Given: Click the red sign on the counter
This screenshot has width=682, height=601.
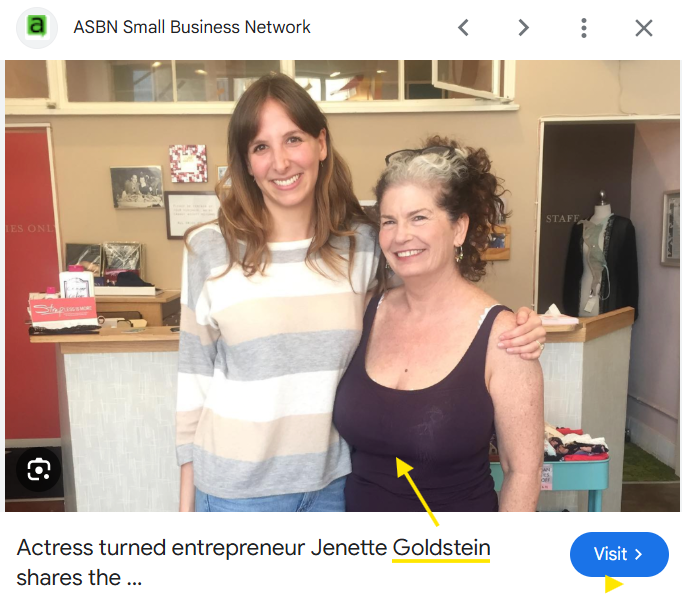Looking at the screenshot, I should (x=63, y=312).
